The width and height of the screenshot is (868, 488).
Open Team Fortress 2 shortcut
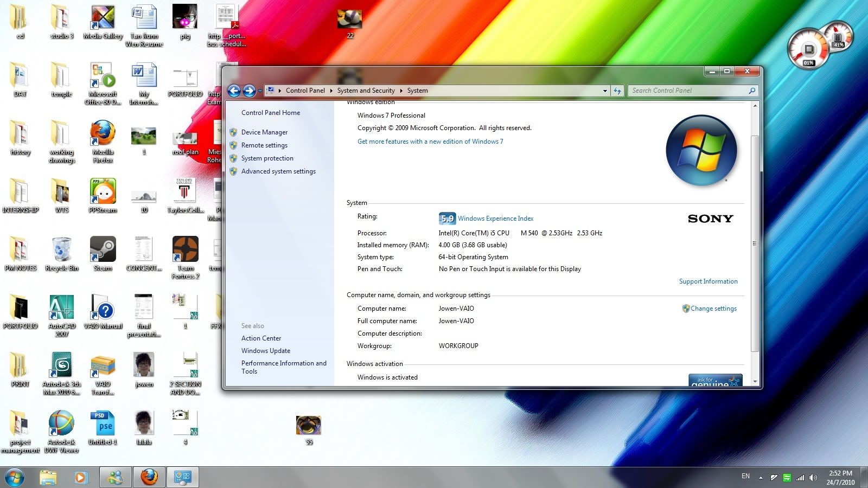point(185,250)
